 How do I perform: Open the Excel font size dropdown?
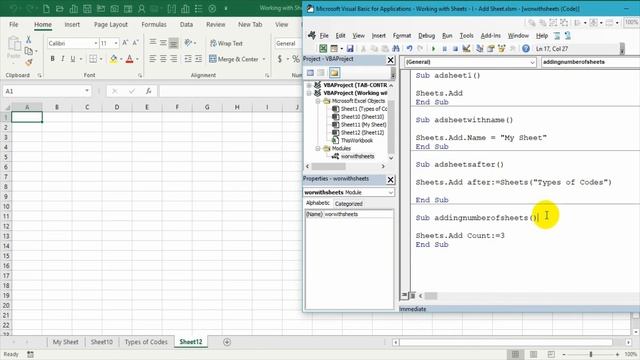pyautogui.click(x=116, y=43)
